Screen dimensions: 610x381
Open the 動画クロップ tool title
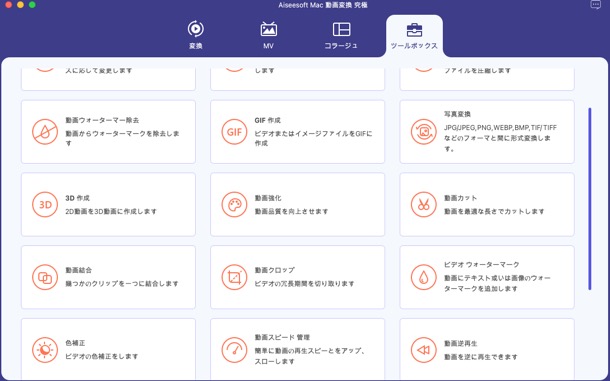(275, 270)
